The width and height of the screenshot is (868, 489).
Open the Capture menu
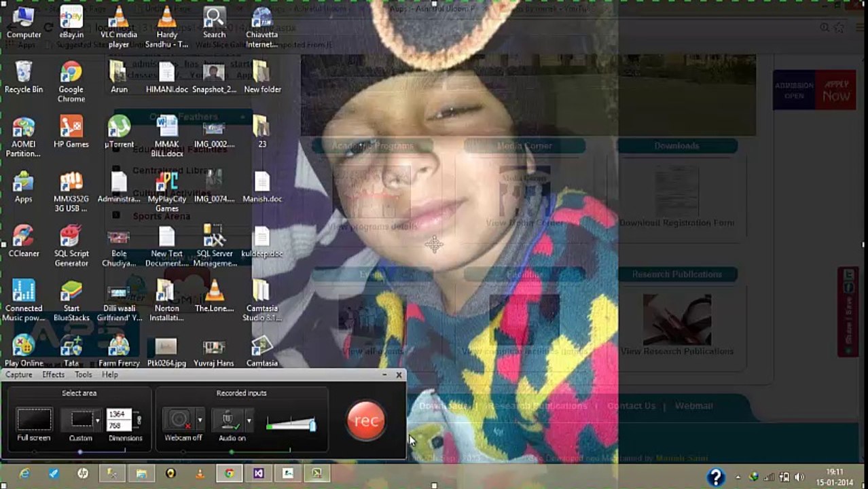(19, 375)
